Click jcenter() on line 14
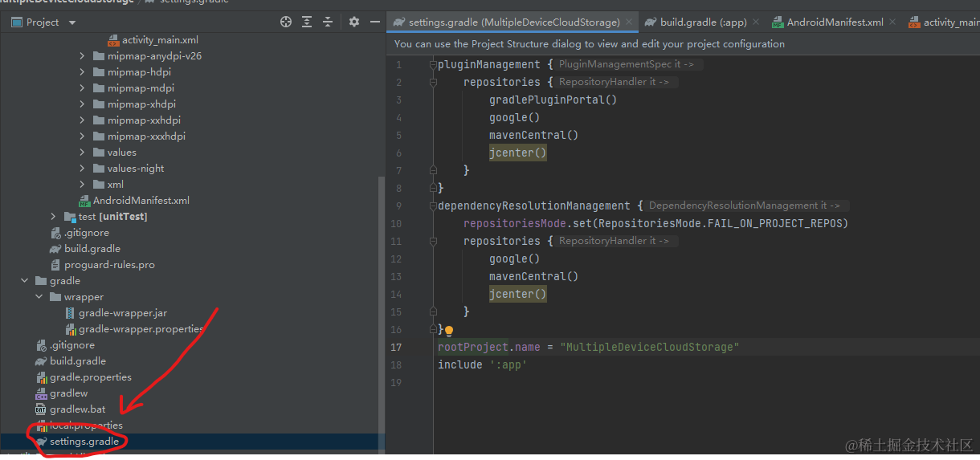This screenshot has height=460, width=980. 518,294
